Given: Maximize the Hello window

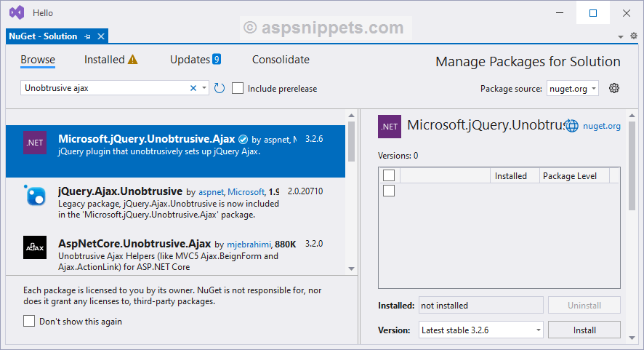Looking at the screenshot, I should 592,13.
